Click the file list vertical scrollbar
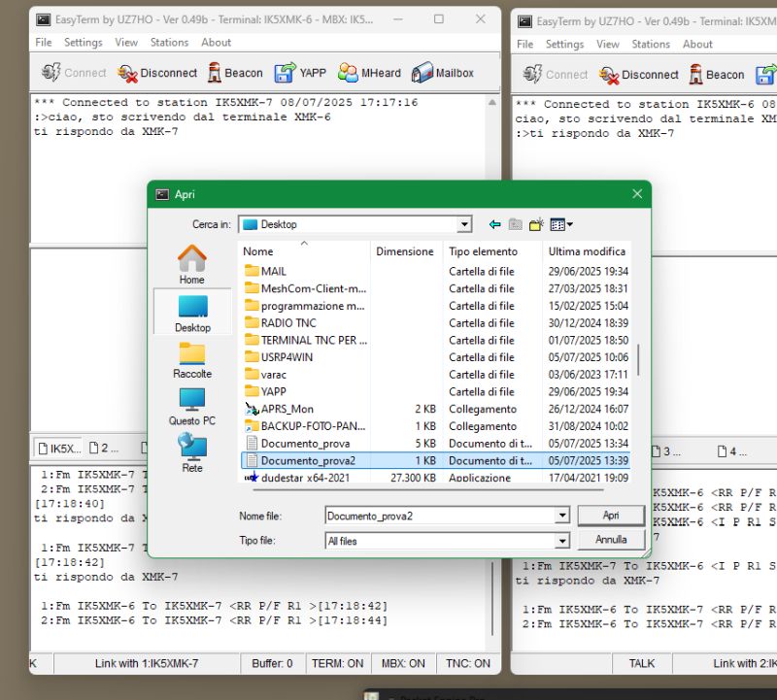 638,359
